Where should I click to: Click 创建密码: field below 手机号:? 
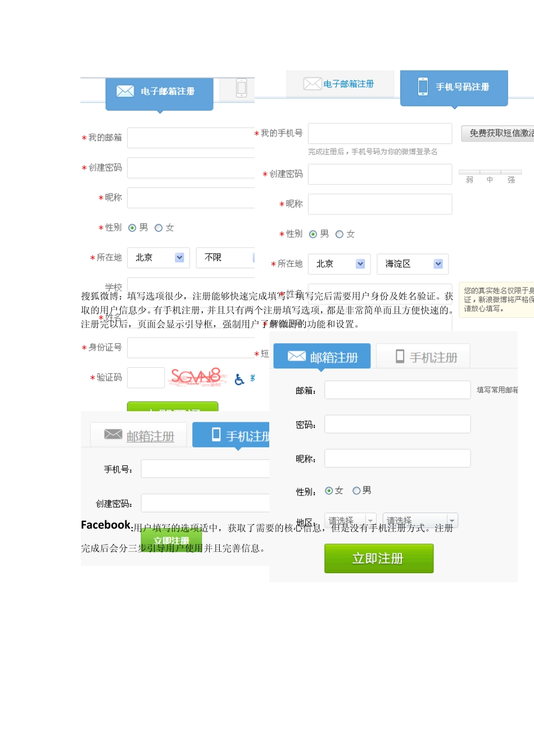[x=205, y=503]
